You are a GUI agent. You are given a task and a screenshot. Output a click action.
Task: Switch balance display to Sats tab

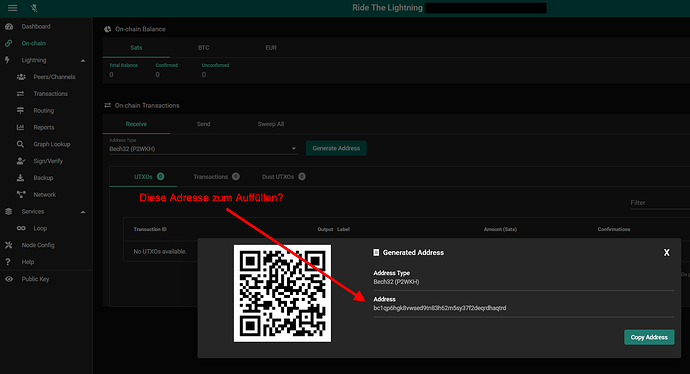(x=136, y=48)
